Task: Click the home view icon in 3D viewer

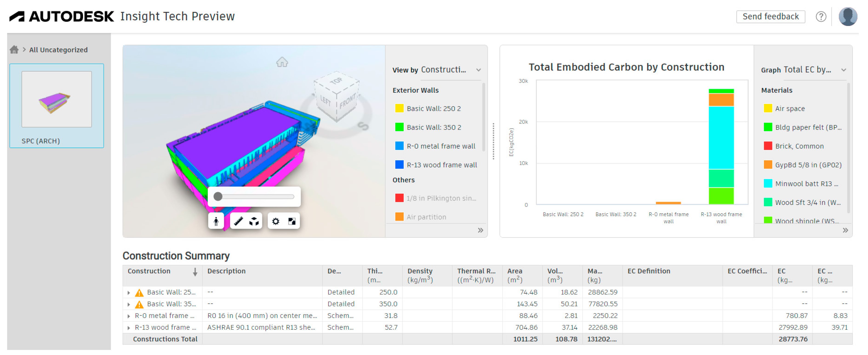Action: pyautogui.click(x=282, y=62)
